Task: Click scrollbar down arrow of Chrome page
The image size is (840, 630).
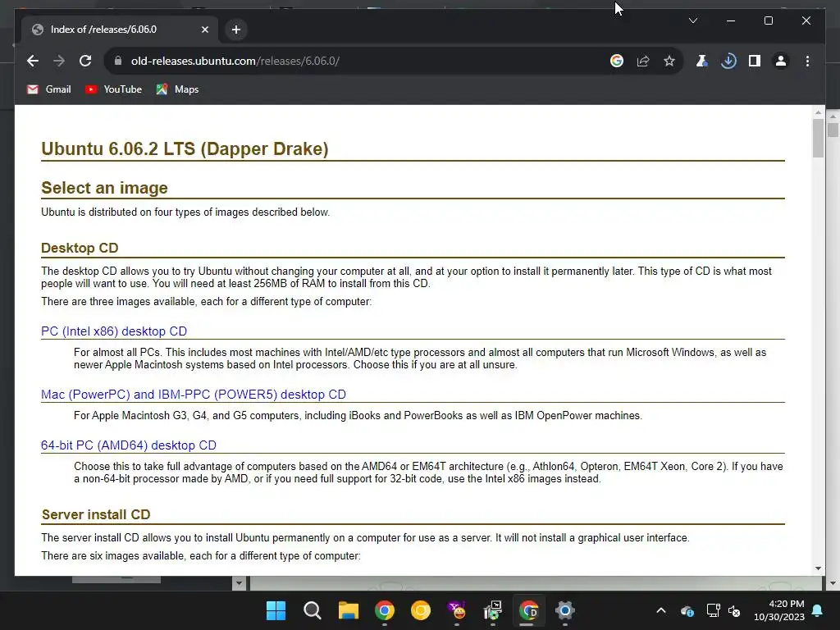Action: click(x=818, y=568)
